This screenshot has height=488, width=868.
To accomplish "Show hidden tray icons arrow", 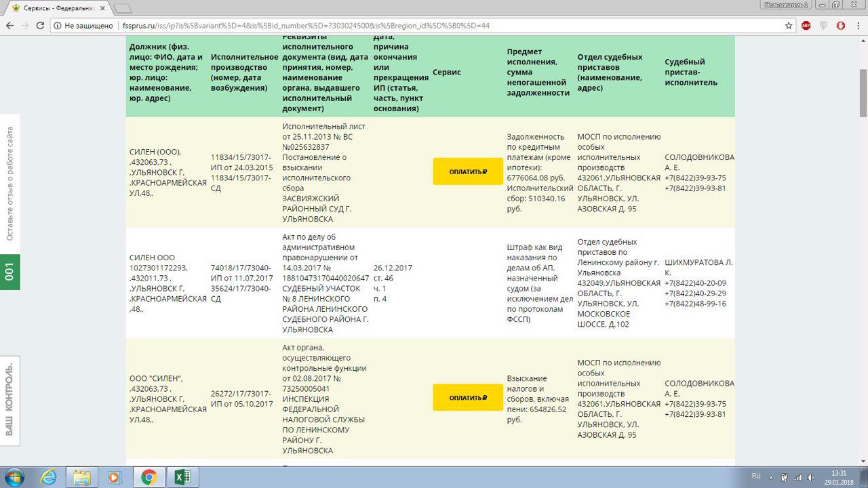I will (772, 476).
